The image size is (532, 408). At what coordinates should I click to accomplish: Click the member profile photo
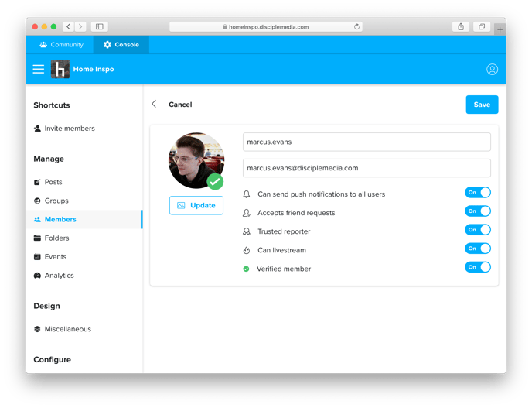[196, 160]
